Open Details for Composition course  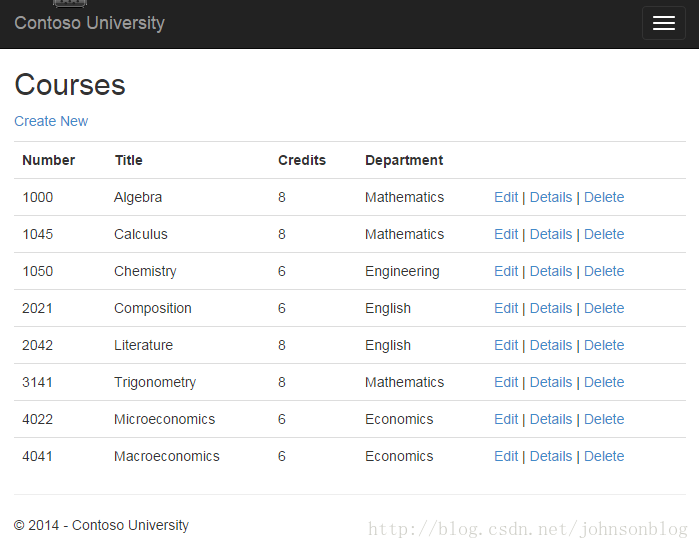pos(551,308)
